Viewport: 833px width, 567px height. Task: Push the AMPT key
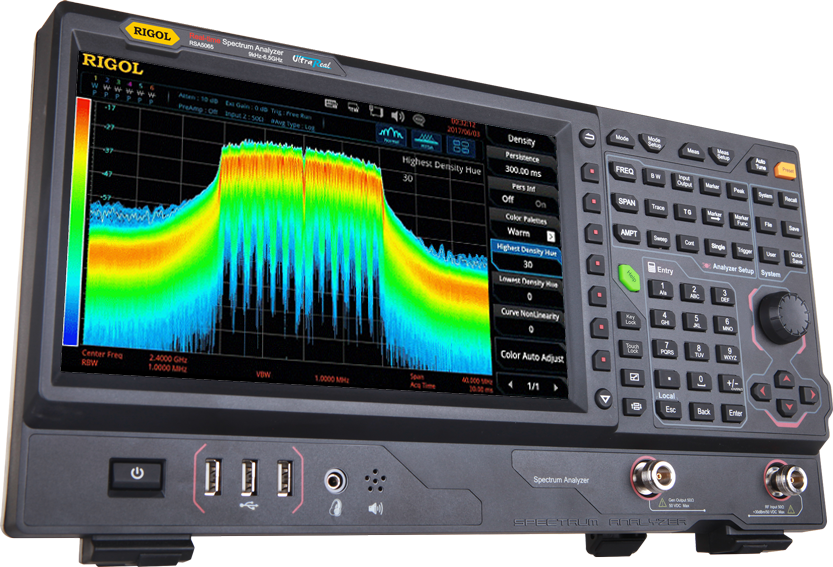pos(629,233)
